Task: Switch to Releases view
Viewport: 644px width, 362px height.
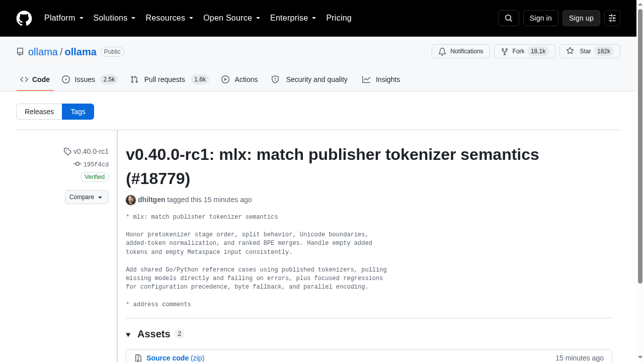Action: pyautogui.click(x=39, y=112)
